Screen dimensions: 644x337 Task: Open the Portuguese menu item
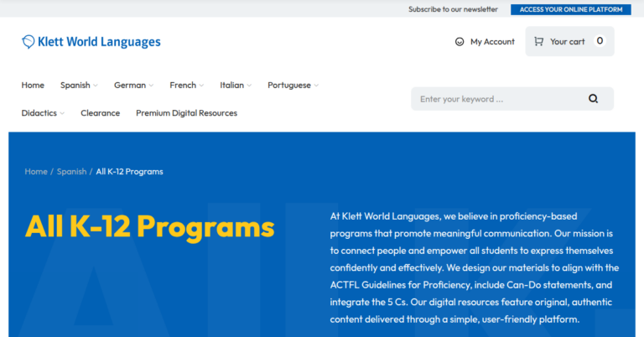289,85
